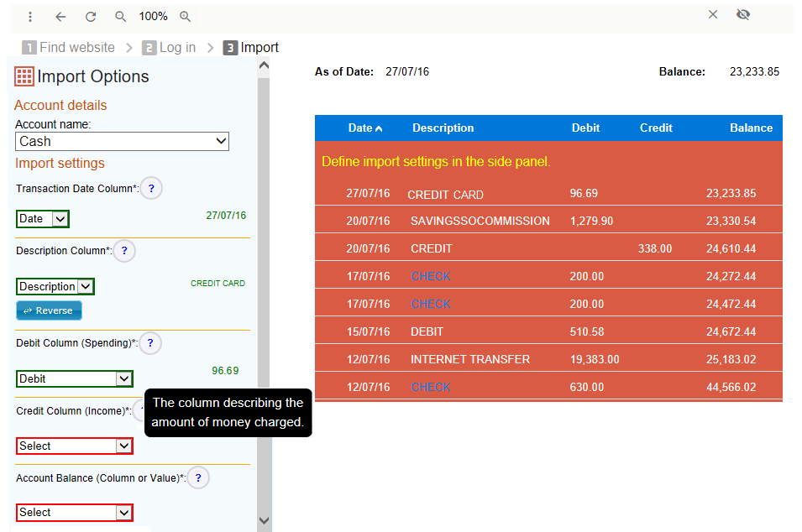Screen dimensions: 802x532
Task: Open the Credit Column Select dropdown
Action: pyautogui.click(x=75, y=446)
